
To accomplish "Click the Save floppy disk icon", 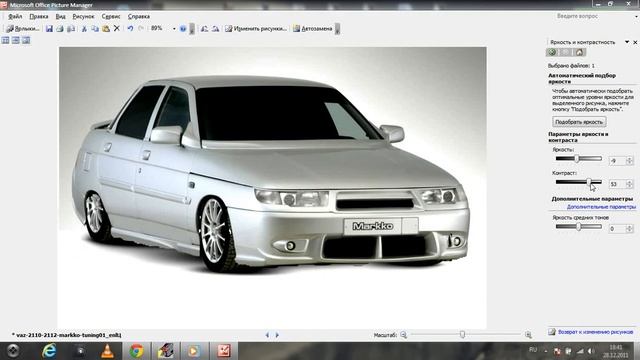I will pos(49,29).
